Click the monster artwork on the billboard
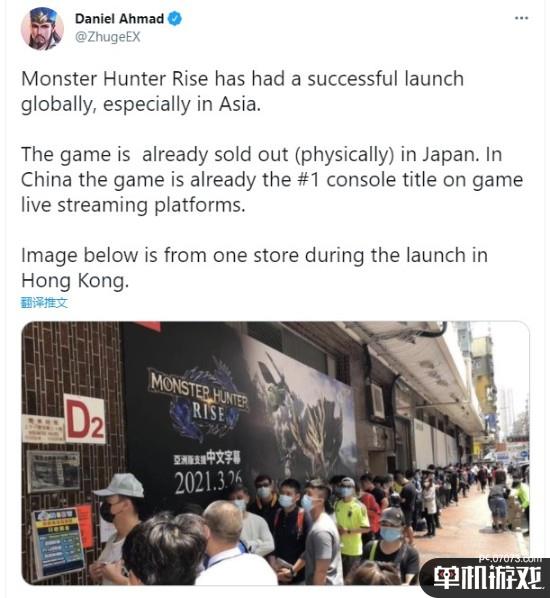The height and width of the screenshot is (598, 550). pos(301,407)
